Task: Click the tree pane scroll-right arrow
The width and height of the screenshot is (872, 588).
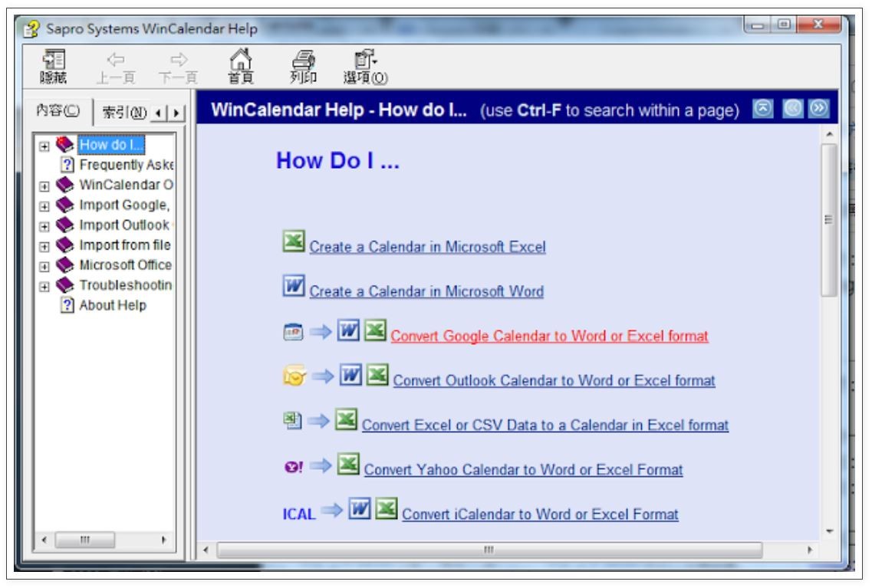Action: tap(163, 540)
